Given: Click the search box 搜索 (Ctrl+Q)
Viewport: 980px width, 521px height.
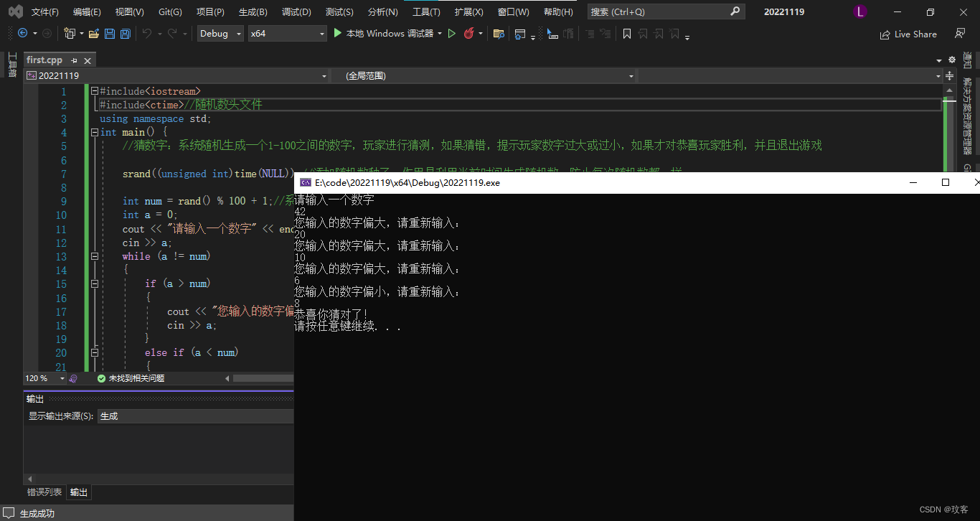Looking at the screenshot, I should pos(666,12).
